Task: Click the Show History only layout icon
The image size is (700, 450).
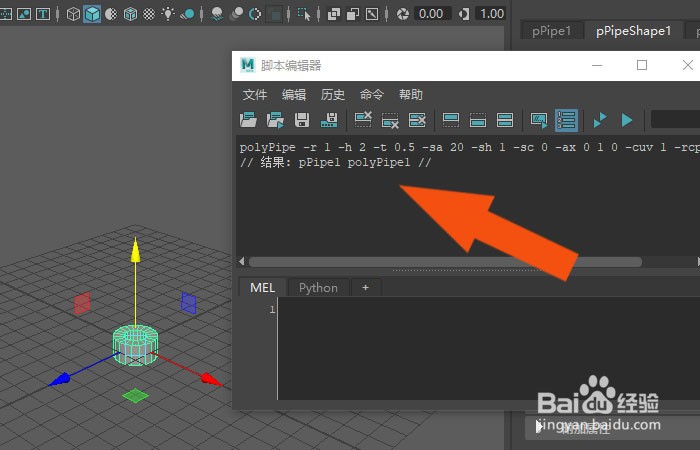Action: 450,120
